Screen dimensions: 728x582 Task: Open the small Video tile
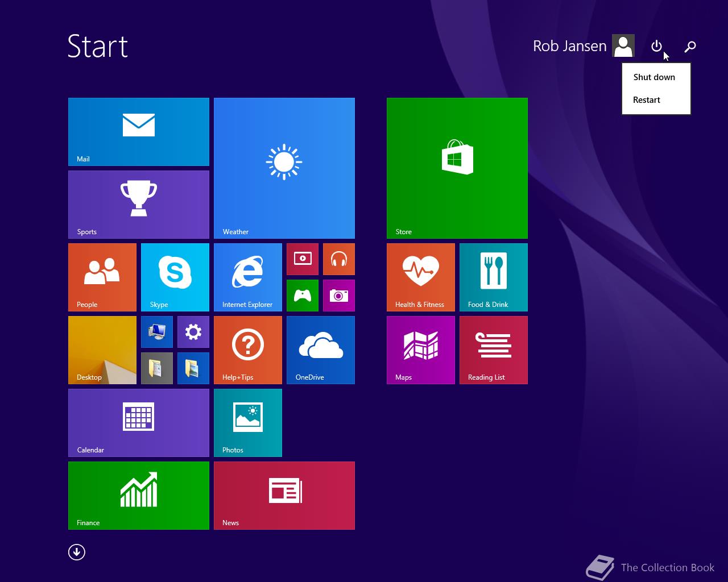point(303,259)
